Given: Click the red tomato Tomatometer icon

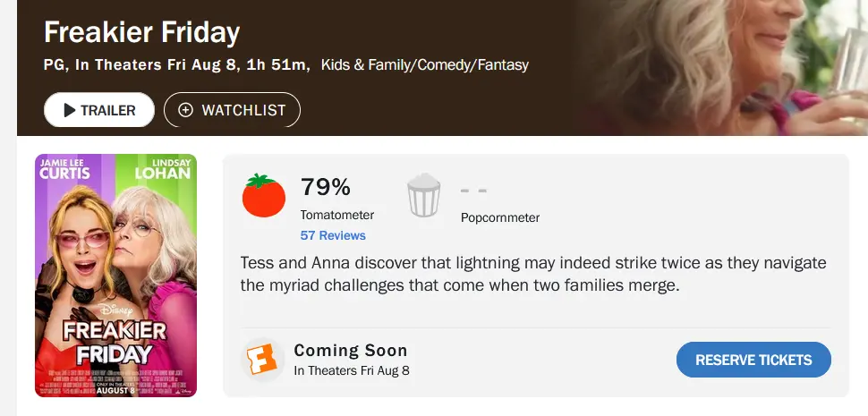Looking at the screenshot, I should [263, 195].
